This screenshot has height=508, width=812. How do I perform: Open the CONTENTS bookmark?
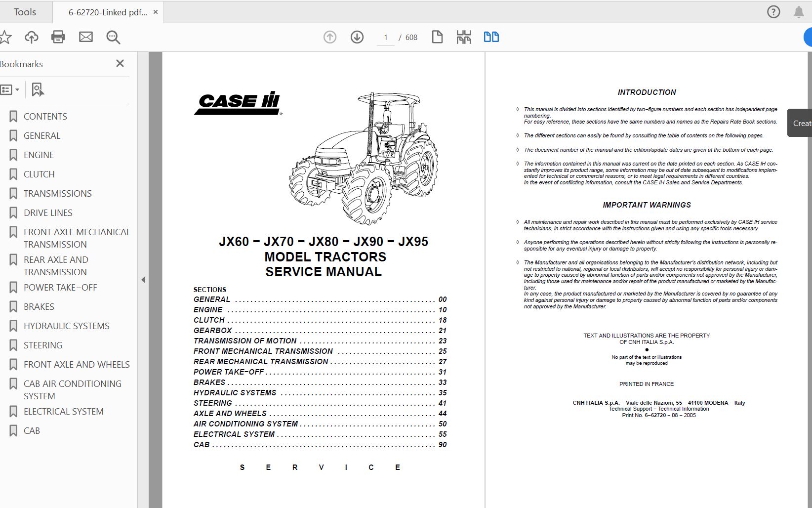45,116
